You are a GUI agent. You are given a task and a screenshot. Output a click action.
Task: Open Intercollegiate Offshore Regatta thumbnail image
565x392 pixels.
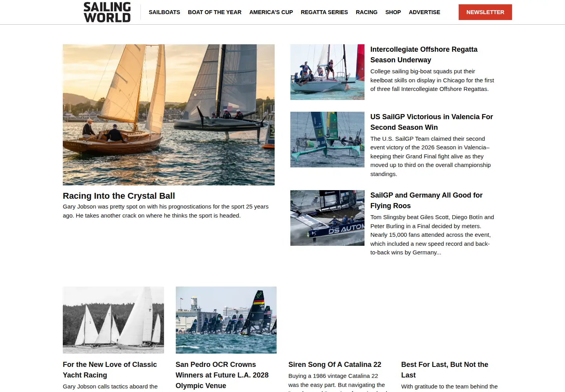(327, 72)
